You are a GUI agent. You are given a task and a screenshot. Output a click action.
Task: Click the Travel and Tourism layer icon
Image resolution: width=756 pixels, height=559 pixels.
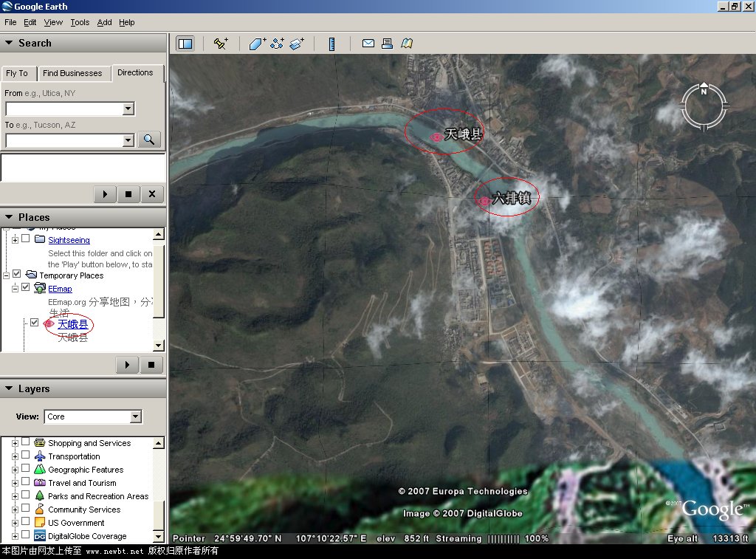click(40, 482)
